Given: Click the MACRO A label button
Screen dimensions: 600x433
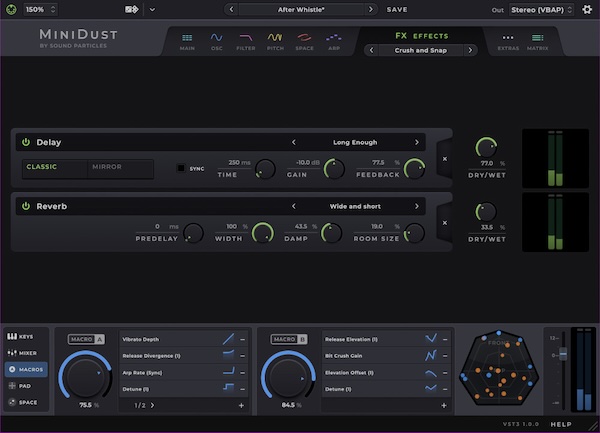Looking at the screenshot, I should coord(86,339).
